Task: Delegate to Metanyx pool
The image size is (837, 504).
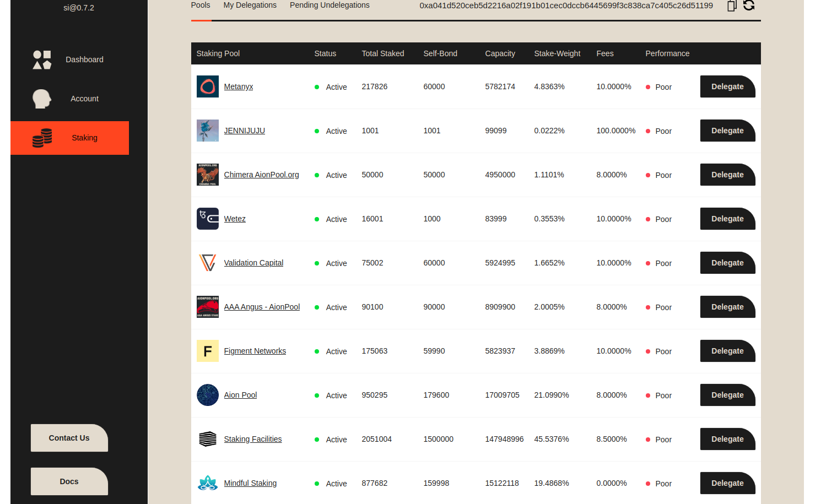Action: (727, 86)
